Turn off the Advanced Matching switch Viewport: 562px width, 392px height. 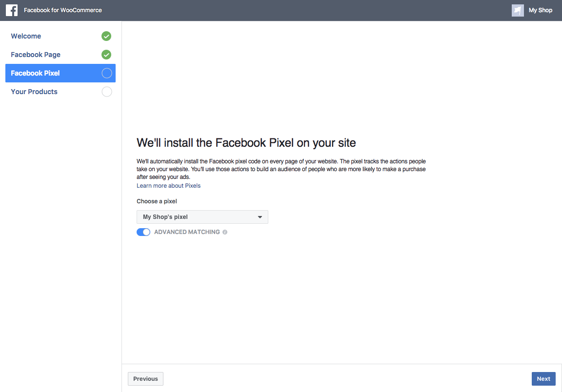pyautogui.click(x=143, y=232)
